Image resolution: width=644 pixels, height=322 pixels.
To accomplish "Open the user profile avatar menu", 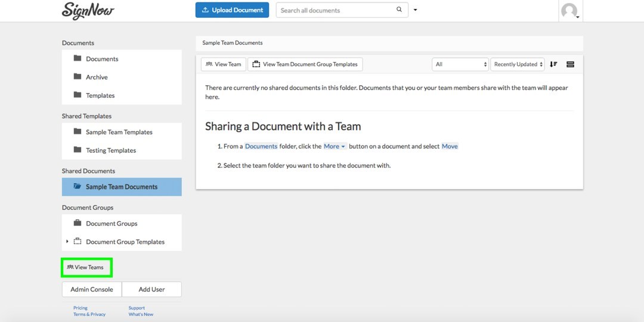I will coord(570,11).
